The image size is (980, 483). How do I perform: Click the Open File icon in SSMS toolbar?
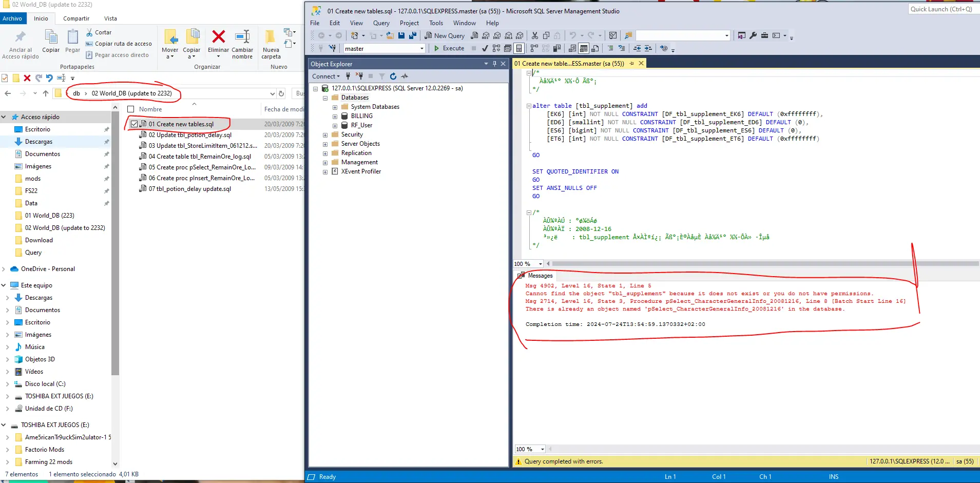[x=390, y=35]
